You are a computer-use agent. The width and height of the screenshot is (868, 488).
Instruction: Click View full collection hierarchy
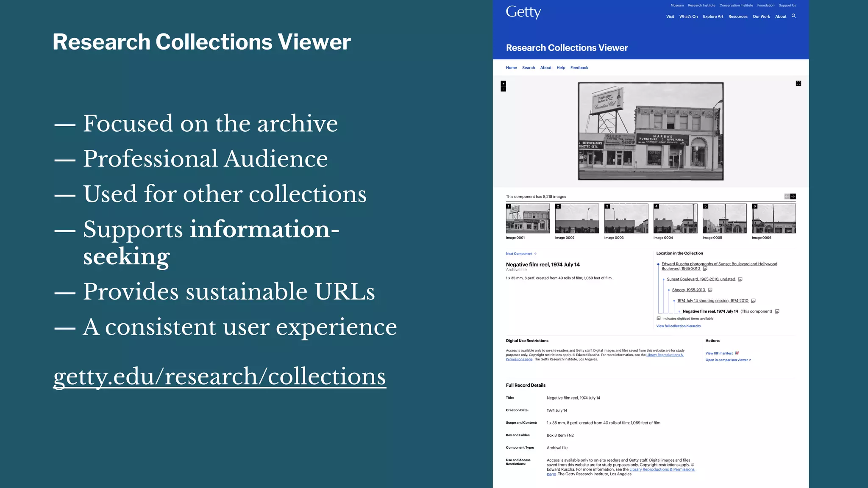[x=679, y=326]
